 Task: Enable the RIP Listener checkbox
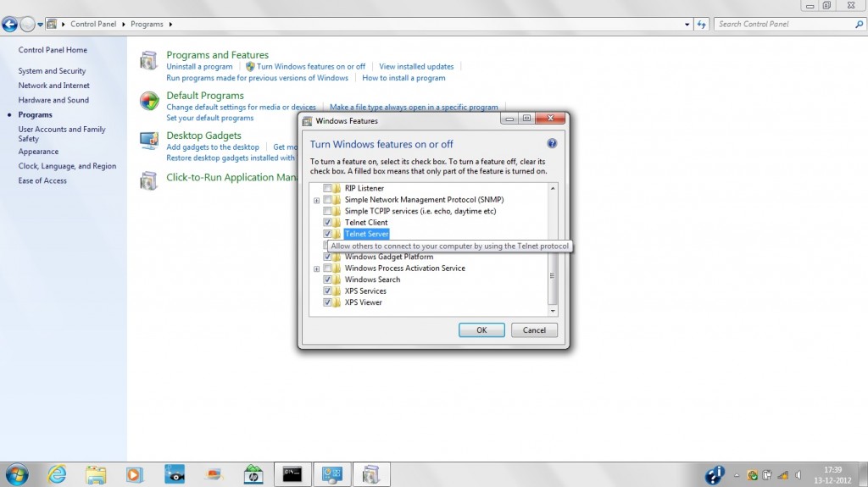point(327,188)
